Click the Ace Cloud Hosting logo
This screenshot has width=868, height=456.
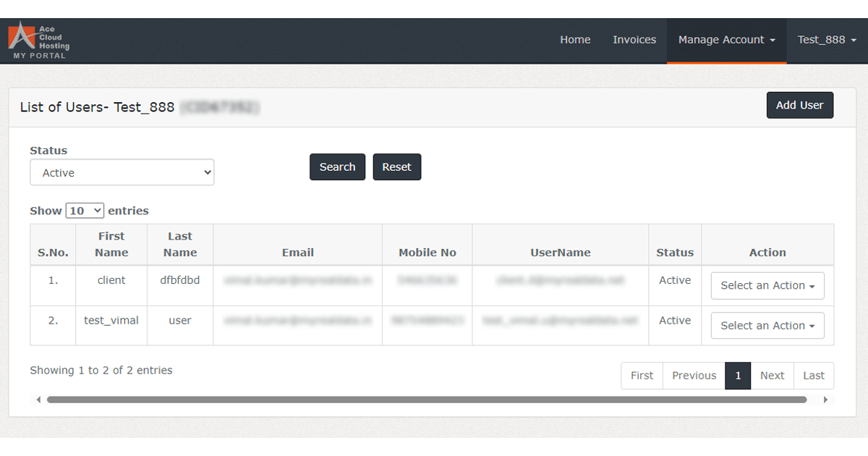[x=38, y=40]
